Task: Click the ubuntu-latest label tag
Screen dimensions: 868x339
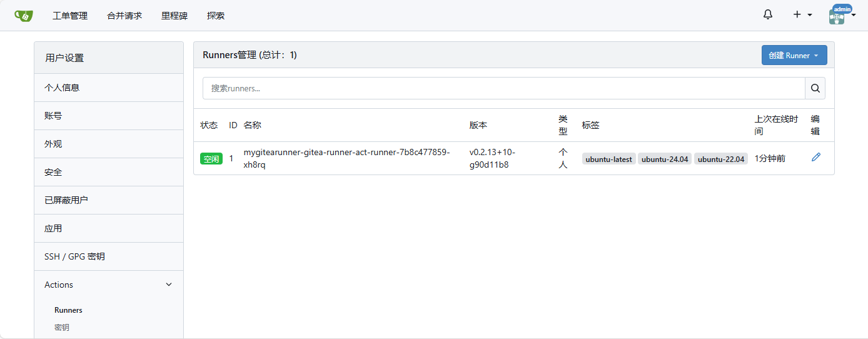Action: coord(608,159)
